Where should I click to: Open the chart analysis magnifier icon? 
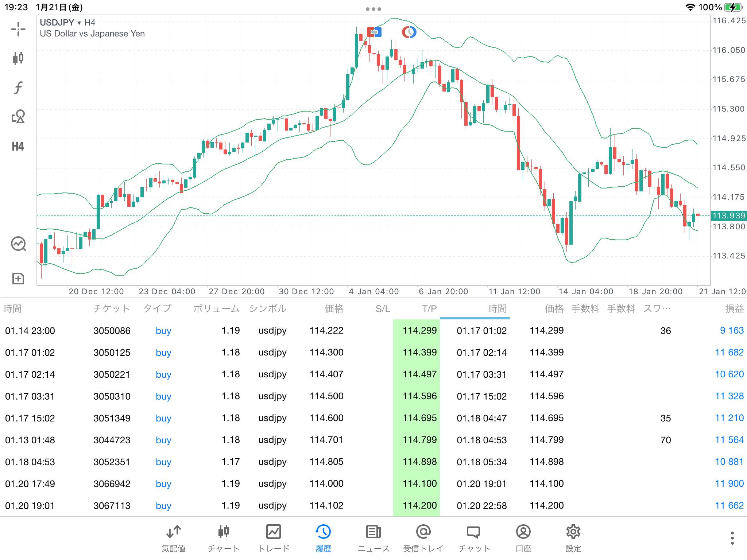pos(18,244)
